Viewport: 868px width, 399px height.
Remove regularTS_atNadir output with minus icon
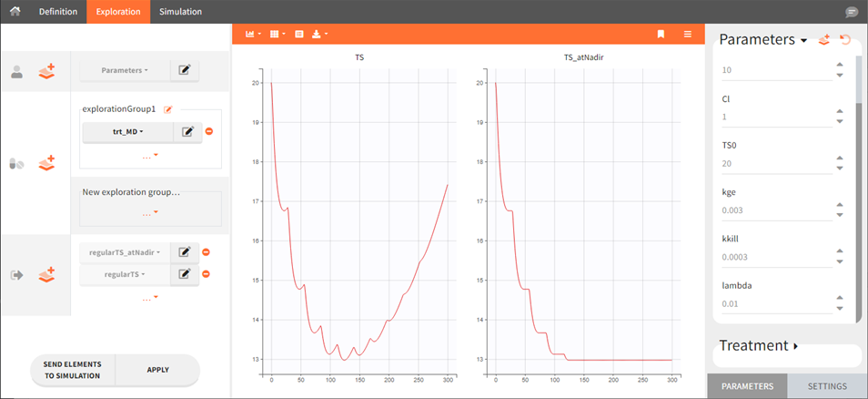tap(207, 252)
